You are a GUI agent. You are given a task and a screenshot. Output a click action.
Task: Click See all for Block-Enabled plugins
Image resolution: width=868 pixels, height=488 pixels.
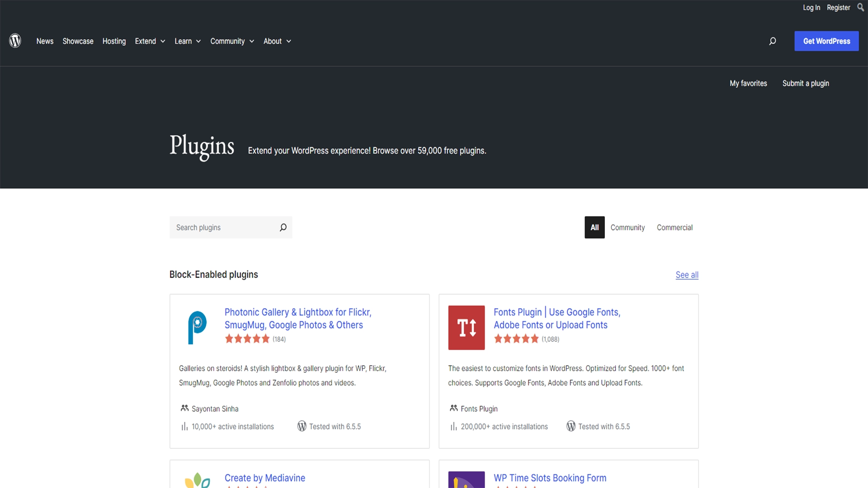click(x=687, y=275)
